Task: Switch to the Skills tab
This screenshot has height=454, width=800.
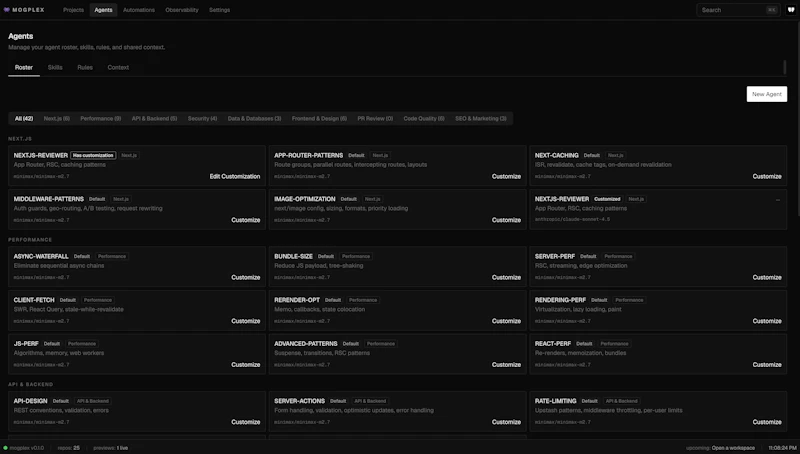Action: (x=55, y=67)
